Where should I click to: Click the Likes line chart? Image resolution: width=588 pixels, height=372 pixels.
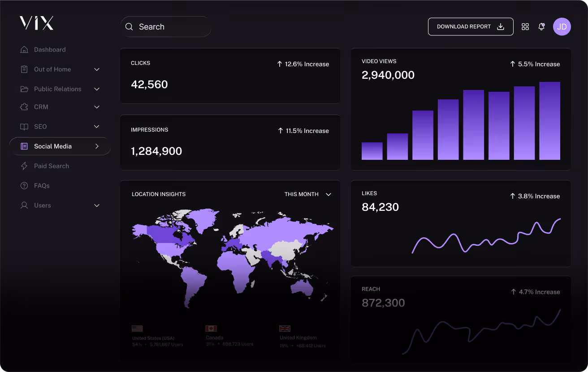point(486,236)
